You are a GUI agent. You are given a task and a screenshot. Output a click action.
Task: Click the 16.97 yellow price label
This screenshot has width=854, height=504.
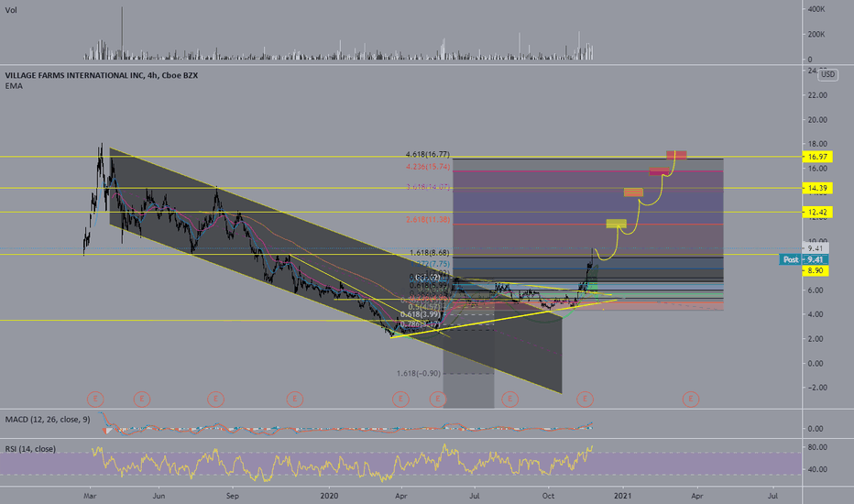tap(817, 157)
